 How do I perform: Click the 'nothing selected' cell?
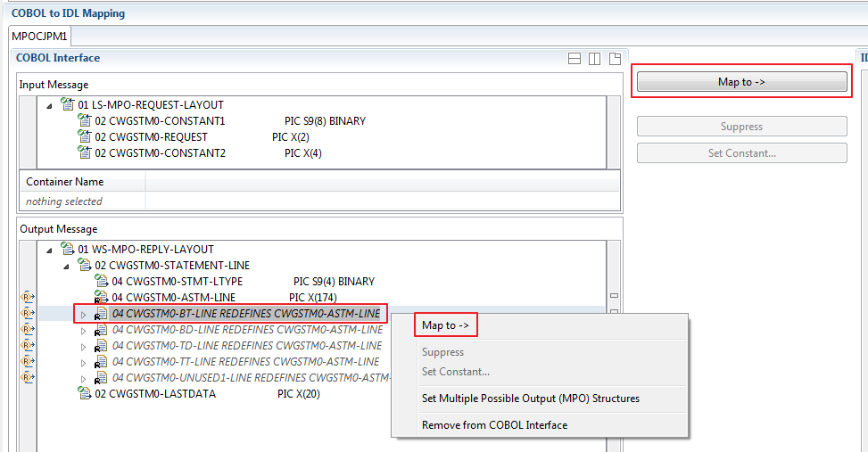(82, 201)
